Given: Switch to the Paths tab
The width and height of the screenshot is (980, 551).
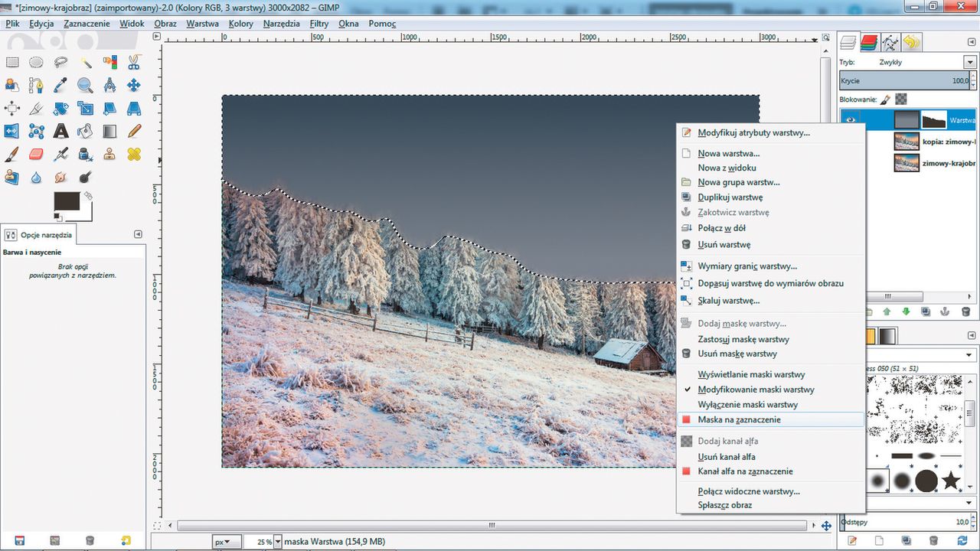Looking at the screenshot, I should pos(890,42).
